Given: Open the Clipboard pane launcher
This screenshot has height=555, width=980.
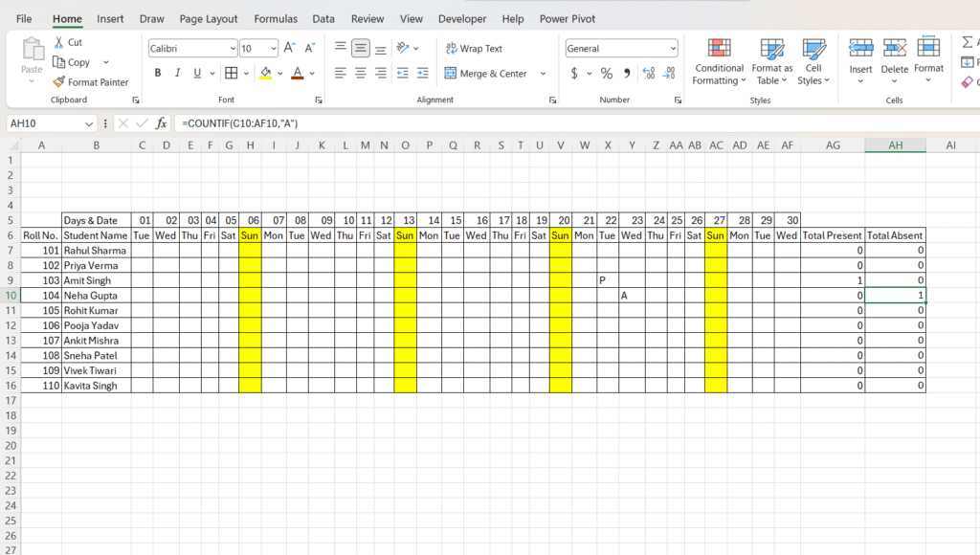Looking at the screenshot, I should tap(136, 100).
